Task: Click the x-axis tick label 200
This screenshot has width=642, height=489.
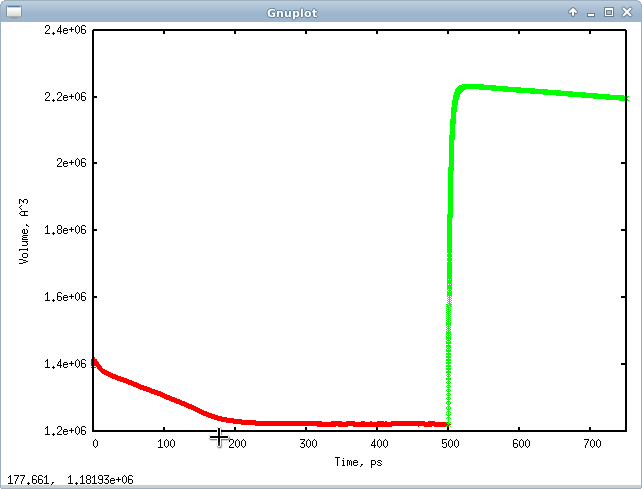Action: point(237,444)
